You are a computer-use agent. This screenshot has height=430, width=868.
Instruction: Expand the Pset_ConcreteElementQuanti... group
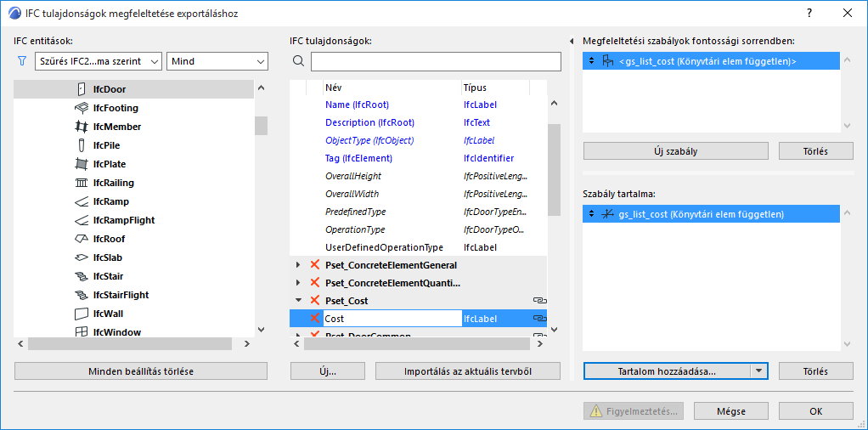[x=299, y=283]
